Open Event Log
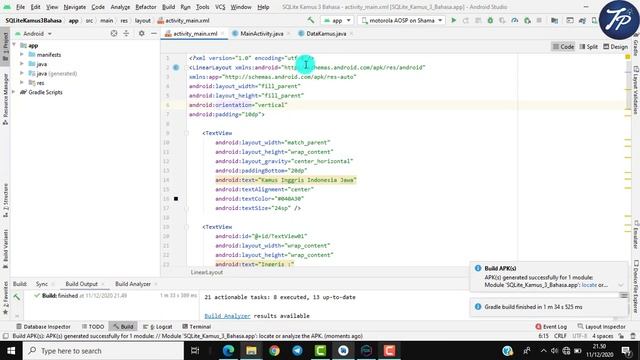Image resolution: width=640 pixels, height=360 pixels. click(x=551, y=327)
